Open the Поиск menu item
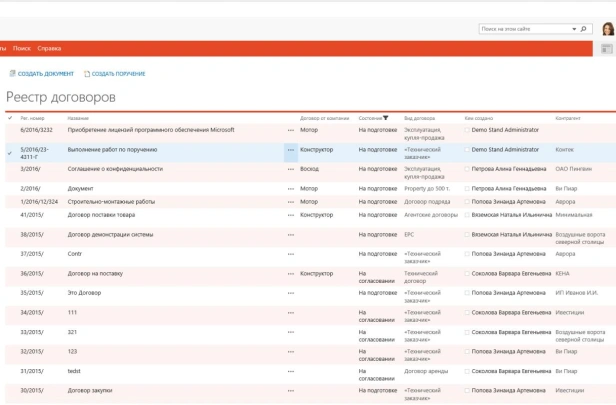616x405 pixels. (x=22, y=48)
